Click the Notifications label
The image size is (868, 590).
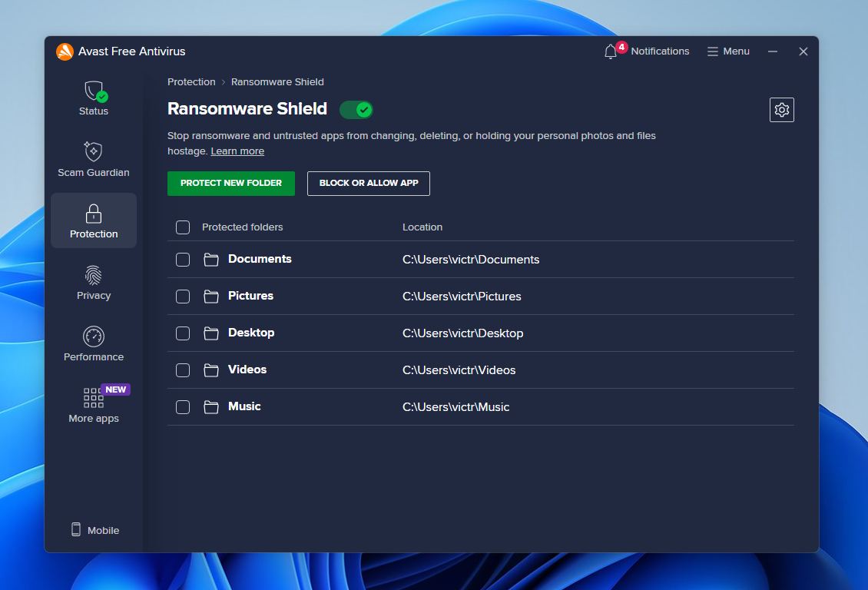point(660,51)
